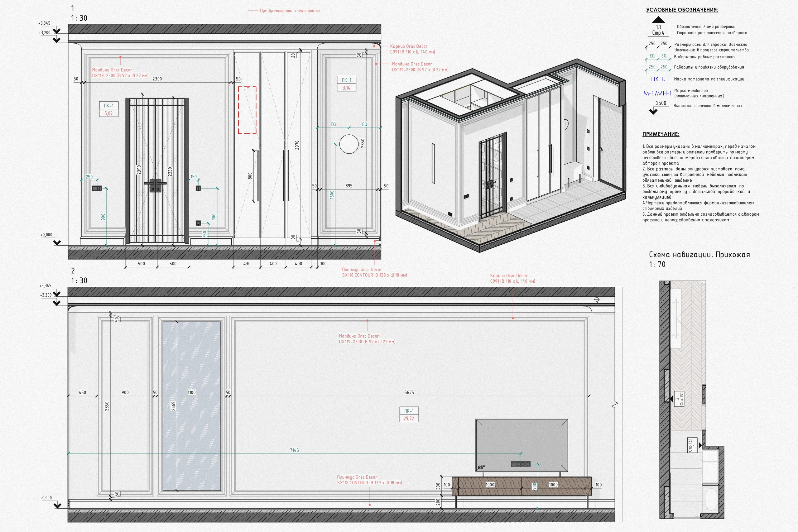
Task: Click the 2500 height mark arrow in legend
Action: click(653, 111)
